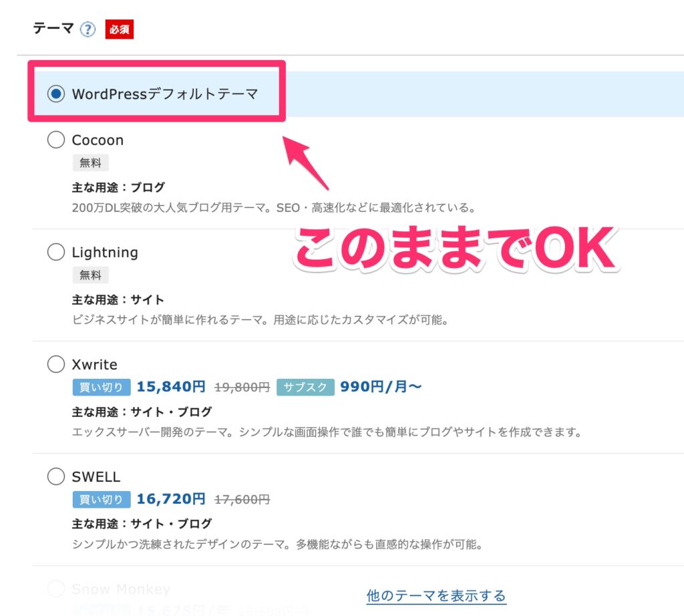Click the help question mark beside テーマ
This screenshot has width=684, height=616.
88,30
